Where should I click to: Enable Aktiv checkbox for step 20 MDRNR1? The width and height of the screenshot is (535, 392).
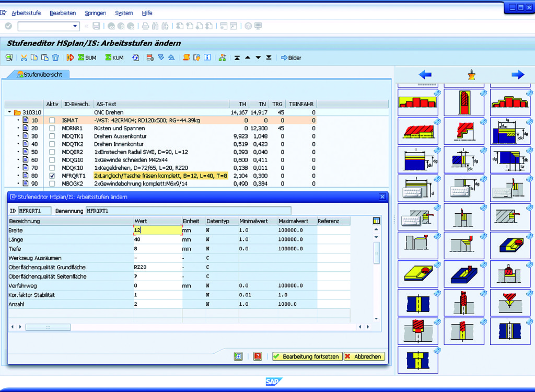point(52,128)
